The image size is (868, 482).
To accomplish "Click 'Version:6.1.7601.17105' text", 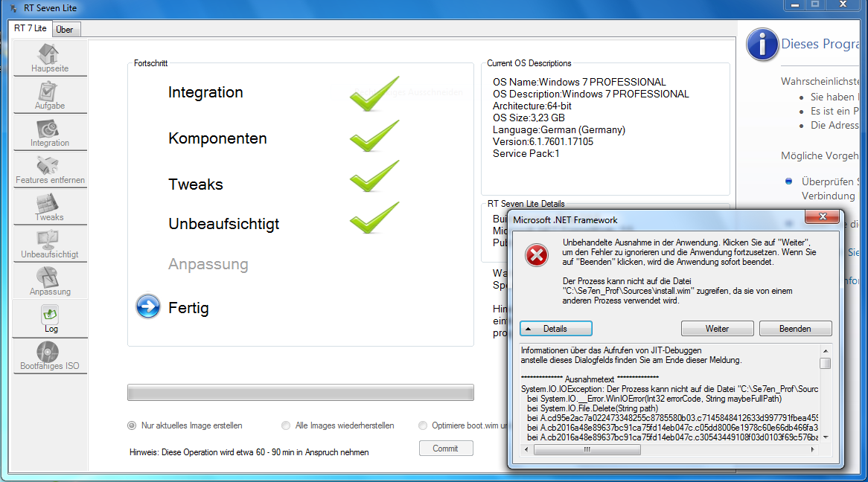I will coord(543,141).
